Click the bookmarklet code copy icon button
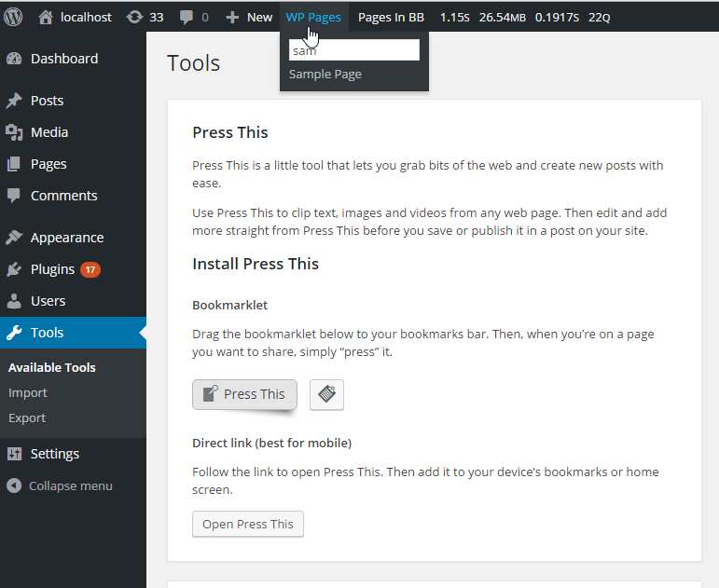 [326, 394]
